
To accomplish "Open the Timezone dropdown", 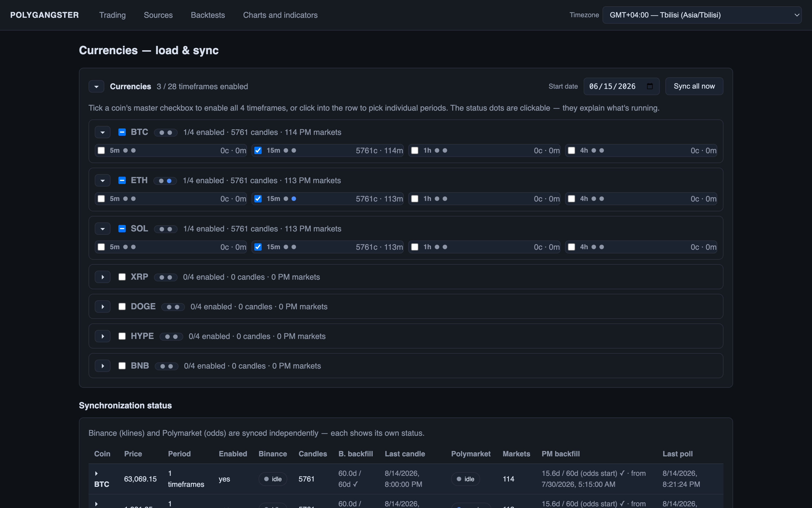I will click(702, 15).
